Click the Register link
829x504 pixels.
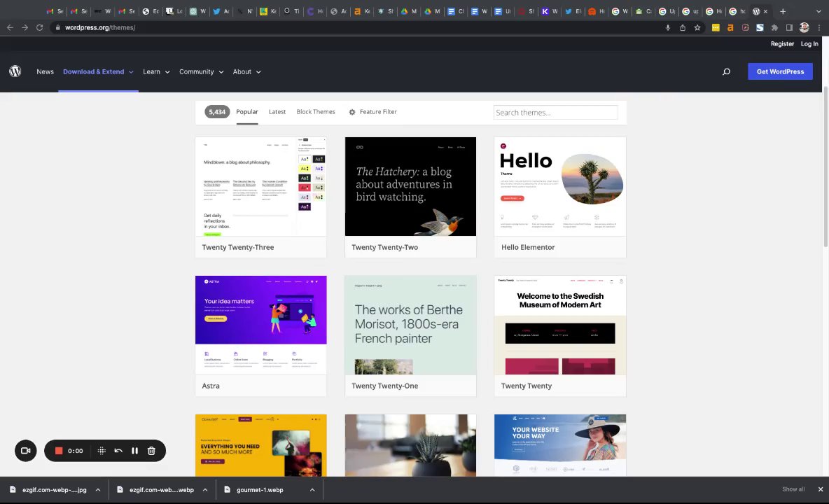(x=783, y=44)
